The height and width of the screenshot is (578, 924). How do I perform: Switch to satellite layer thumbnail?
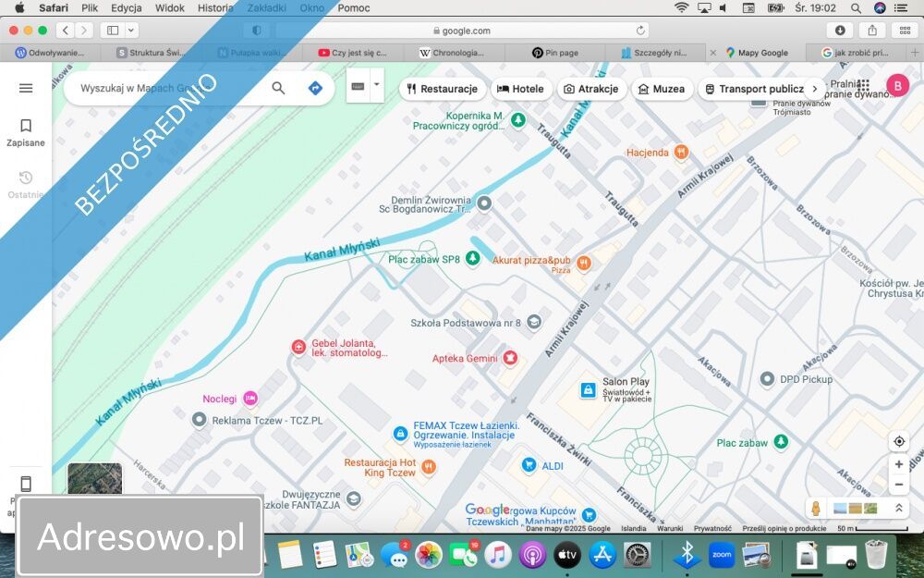[94, 479]
